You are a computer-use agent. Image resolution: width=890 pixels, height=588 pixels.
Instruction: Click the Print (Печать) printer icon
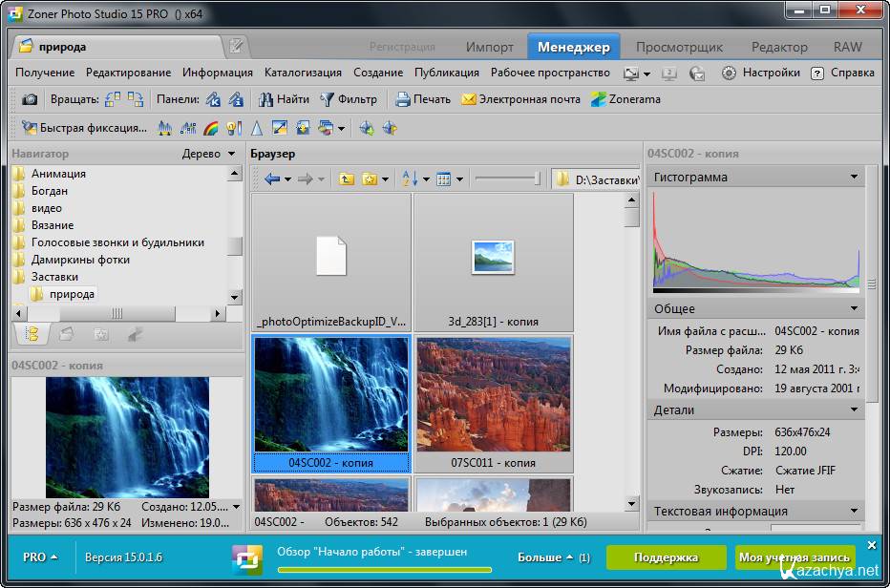[x=403, y=99]
